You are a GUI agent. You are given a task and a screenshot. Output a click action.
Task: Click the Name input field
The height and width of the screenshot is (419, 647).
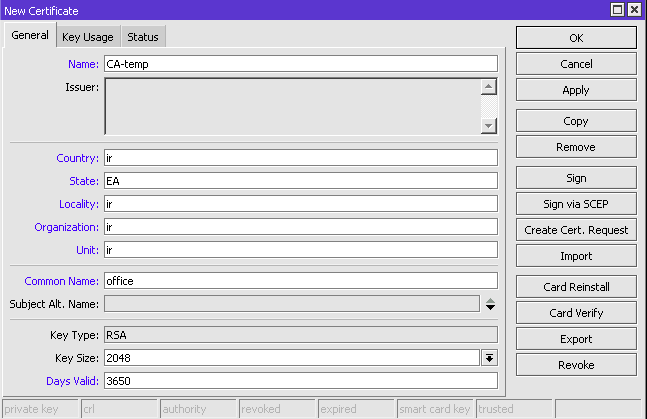(300, 64)
